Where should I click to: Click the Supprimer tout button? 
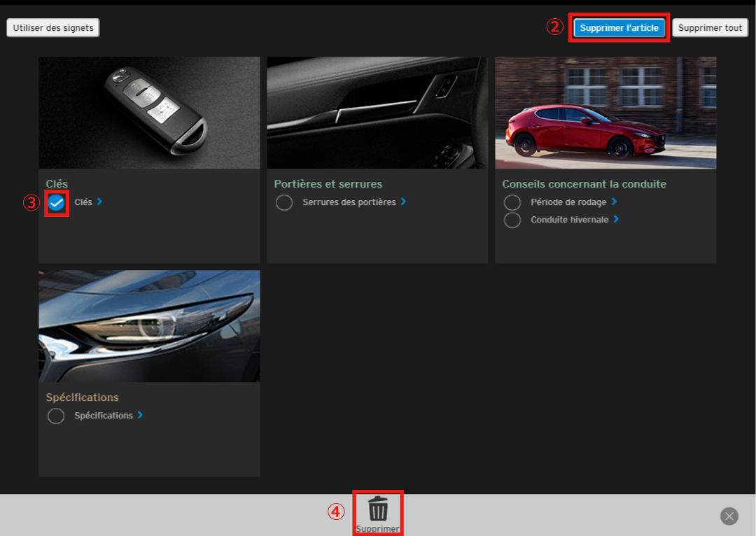pyautogui.click(x=710, y=28)
